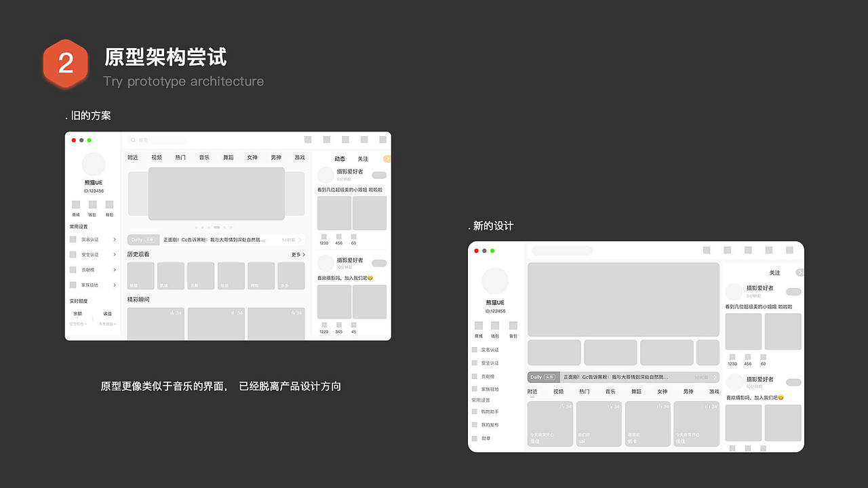Switch to the 动态 tab in old design
This screenshot has height=488, width=868.
pos(340,159)
